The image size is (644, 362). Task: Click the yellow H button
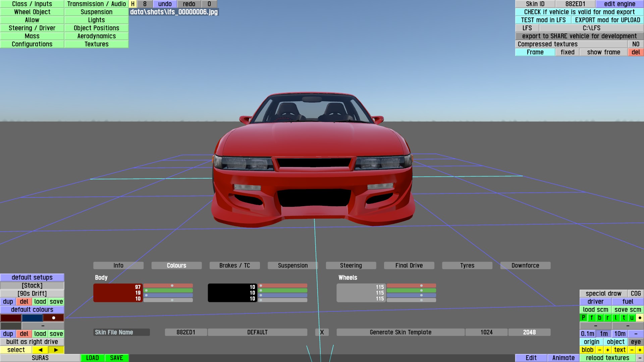tap(133, 4)
